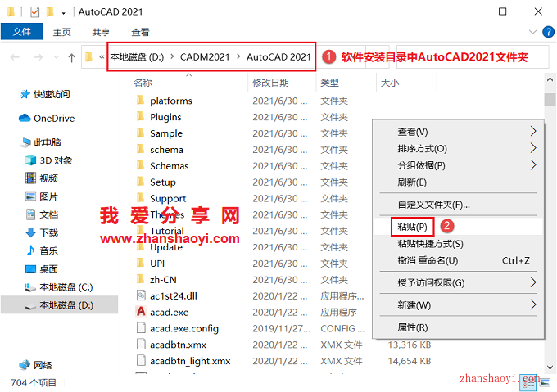Open 查看(V) context submenu

(458, 132)
